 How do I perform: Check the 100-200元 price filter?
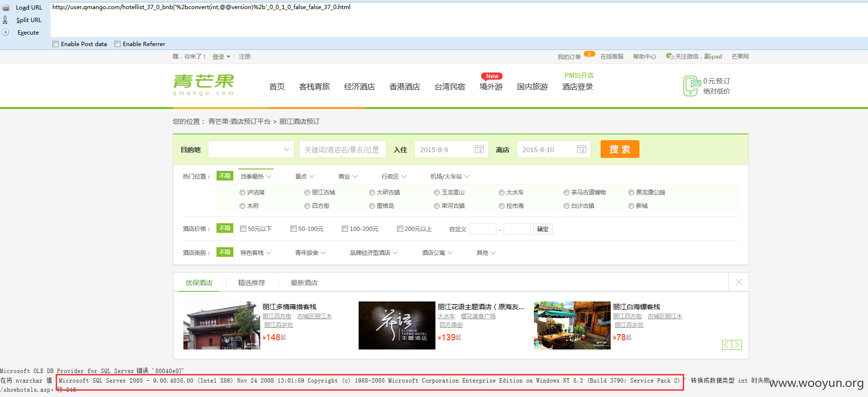pyautogui.click(x=345, y=229)
